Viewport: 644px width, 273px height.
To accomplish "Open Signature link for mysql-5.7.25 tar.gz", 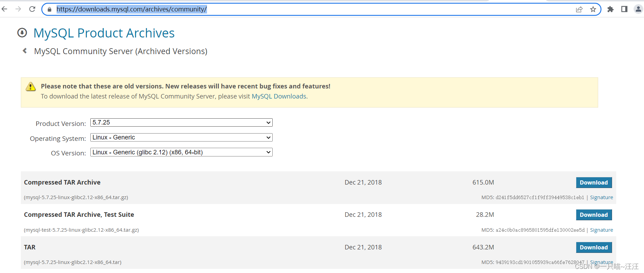I will point(601,197).
